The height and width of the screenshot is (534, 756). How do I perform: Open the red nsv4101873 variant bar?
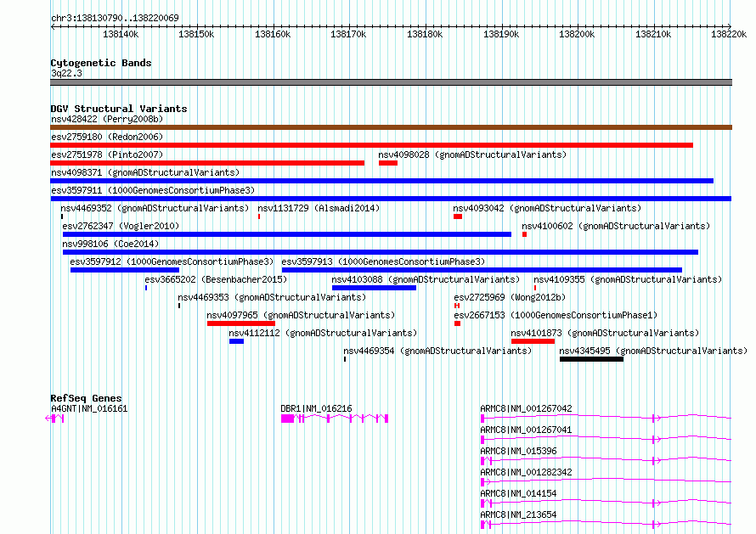(x=533, y=341)
